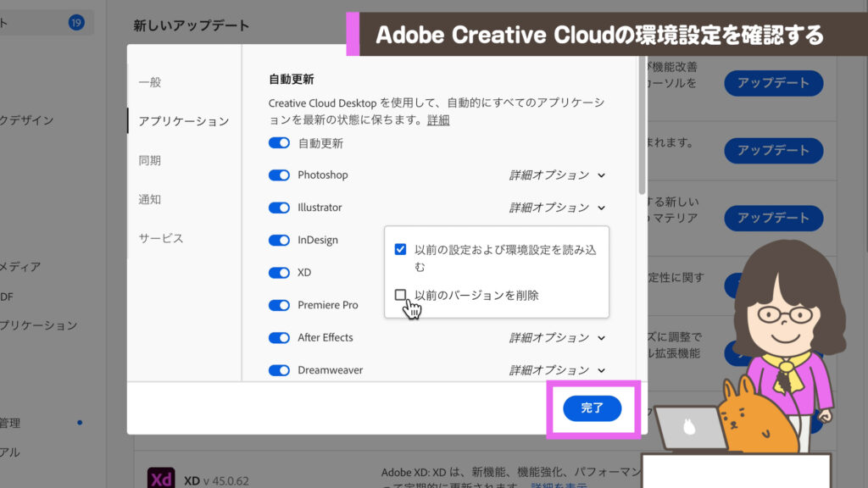Click the preferences dialog scrollbar
This screenshot has width=868, height=488.
tap(642, 125)
